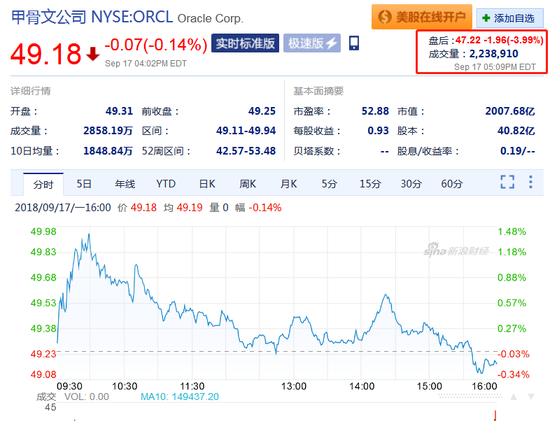Click previous close value 49.25
Screen dimensions: 550x421
262,111
